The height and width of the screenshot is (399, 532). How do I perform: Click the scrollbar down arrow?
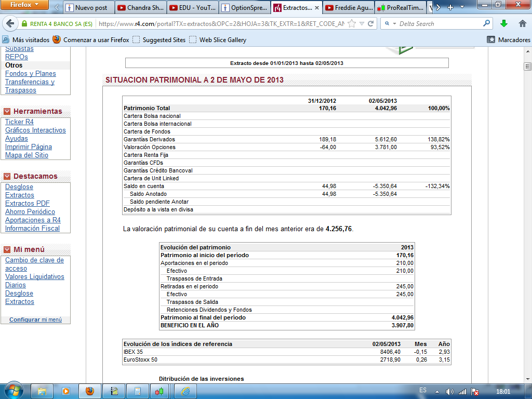[x=528, y=379]
